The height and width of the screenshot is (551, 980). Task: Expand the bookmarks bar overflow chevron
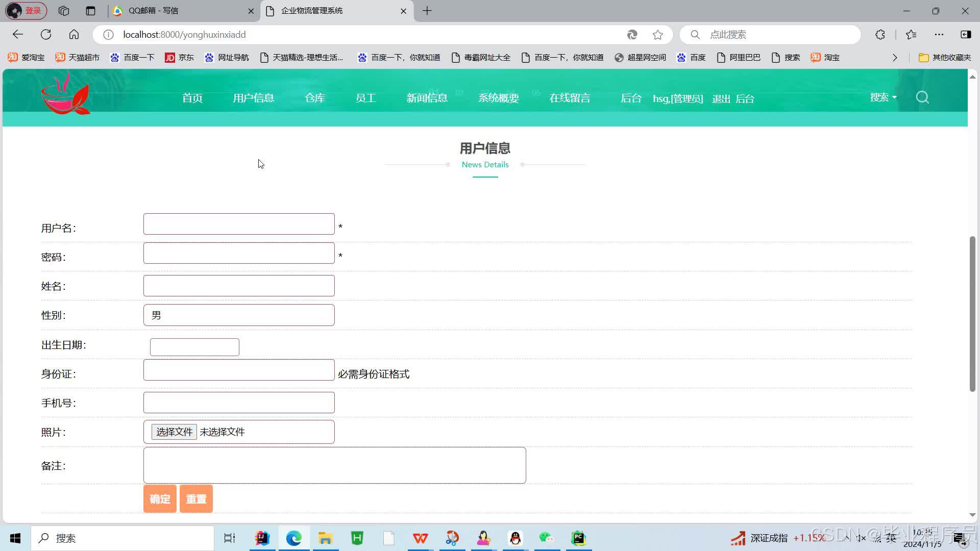point(895,58)
